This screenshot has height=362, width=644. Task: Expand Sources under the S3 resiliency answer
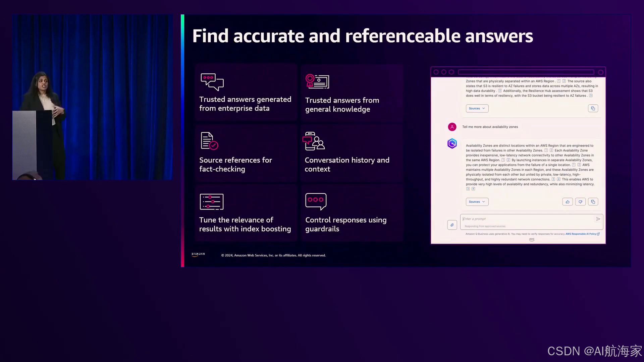(x=477, y=109)
